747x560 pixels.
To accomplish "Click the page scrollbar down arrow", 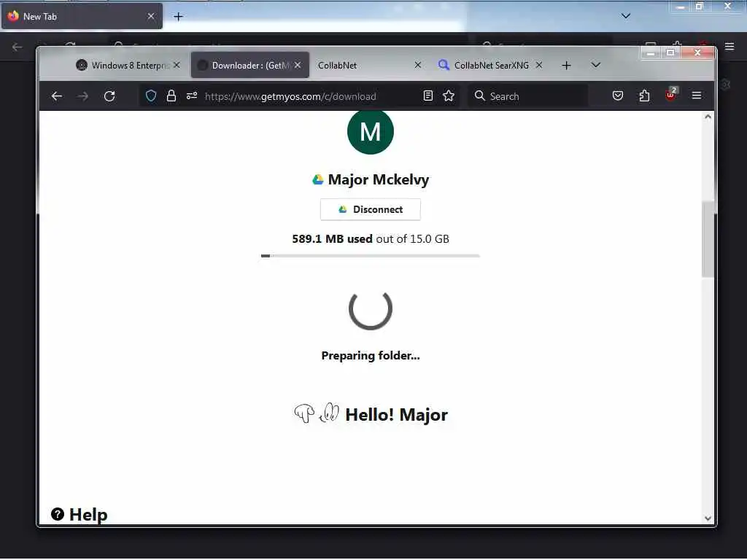I will coord(708,518).
